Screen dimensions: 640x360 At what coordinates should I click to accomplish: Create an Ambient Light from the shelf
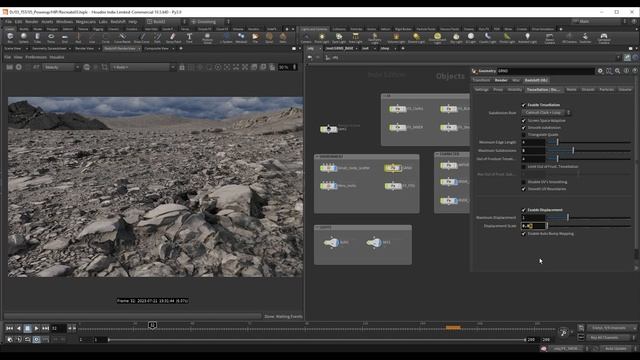(x=527, y=38)
